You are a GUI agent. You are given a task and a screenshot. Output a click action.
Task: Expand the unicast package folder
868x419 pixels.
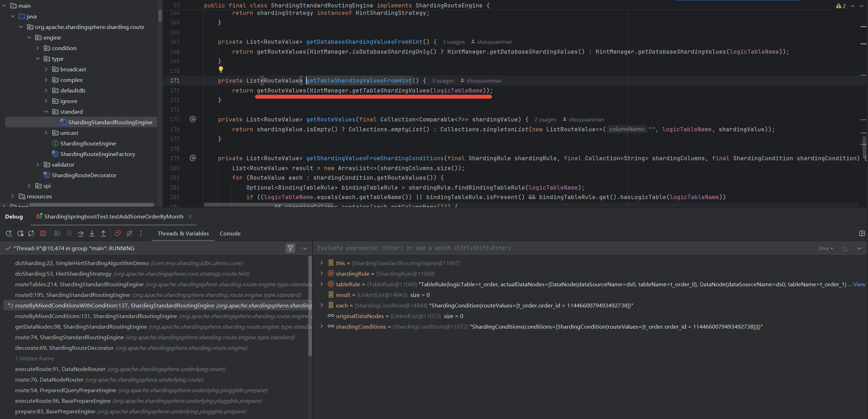coord(46,133)
